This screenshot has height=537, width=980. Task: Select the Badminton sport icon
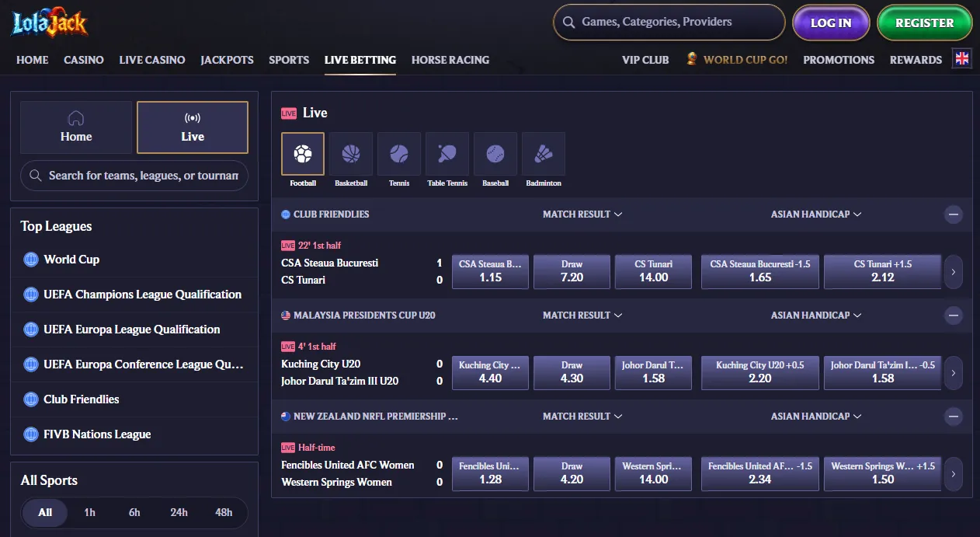pos(544,154)
